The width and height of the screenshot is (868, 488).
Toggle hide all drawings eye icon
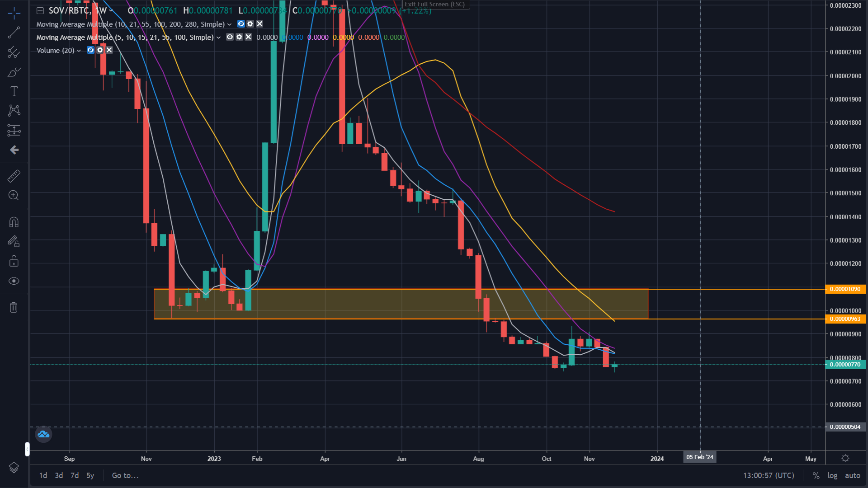tap(14, 281)
